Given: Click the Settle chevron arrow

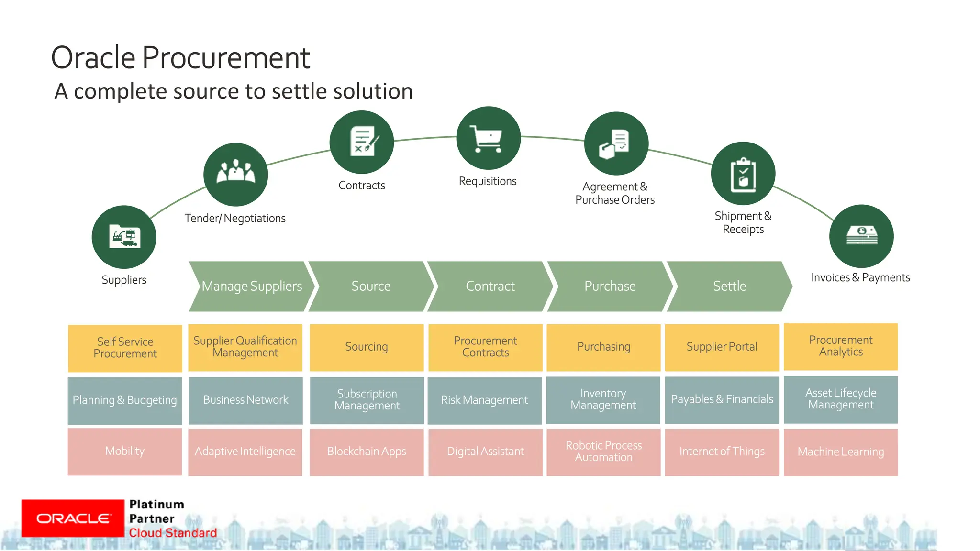Looking at the screenshot, I should click(x=729, y=286).
